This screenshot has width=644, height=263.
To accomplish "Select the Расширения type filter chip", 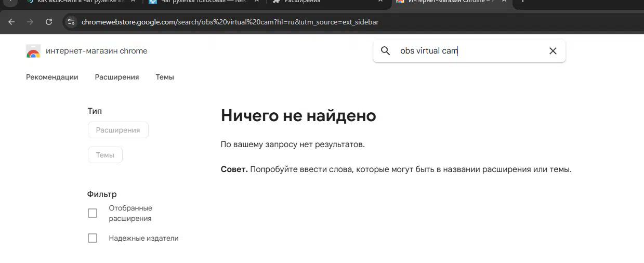I will 118,130.
